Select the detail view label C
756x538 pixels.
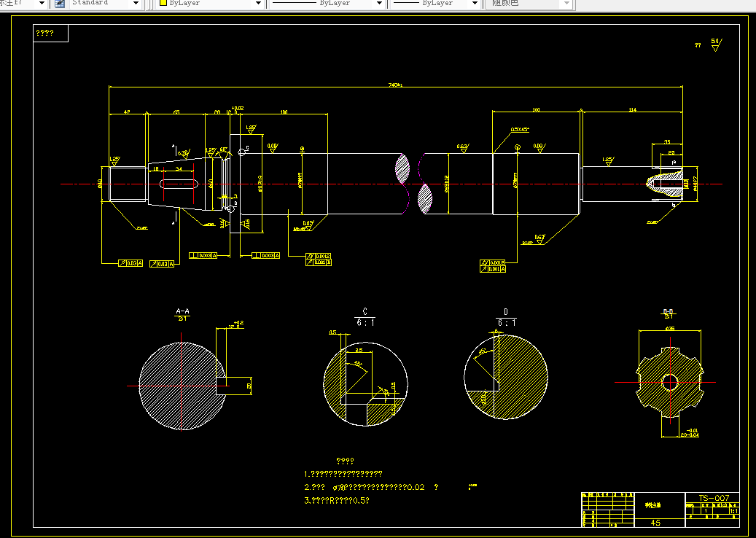pyautogui.click(x=365, y=312)
